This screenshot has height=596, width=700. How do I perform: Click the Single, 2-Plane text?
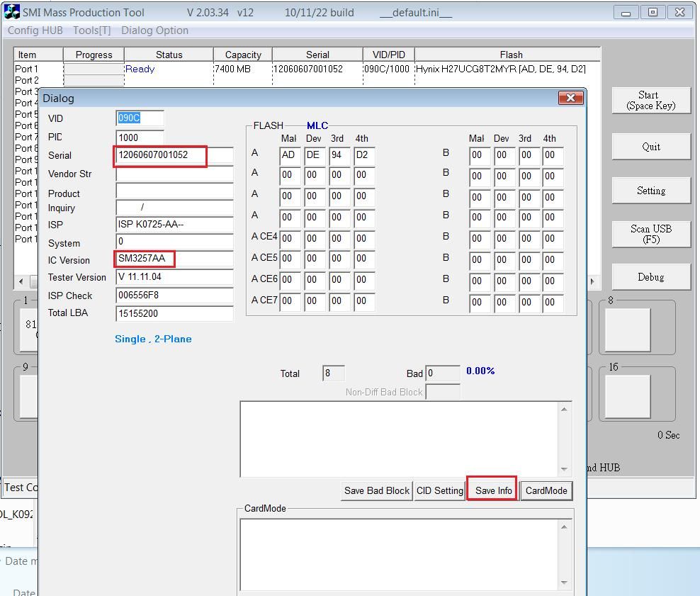[153, 339]
